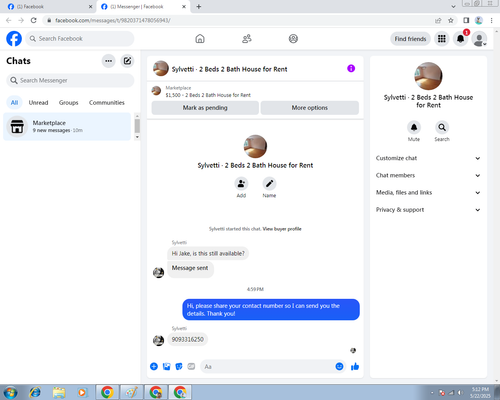Open conversation header listing thumbnail
This screenshot has width=500, height=400.
(x=161, y=68)
